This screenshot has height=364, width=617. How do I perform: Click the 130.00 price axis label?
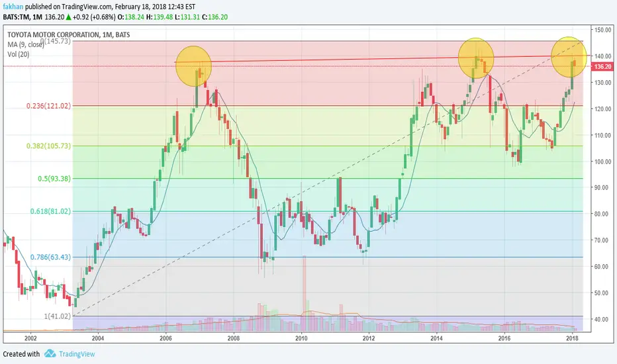(603, 83)
